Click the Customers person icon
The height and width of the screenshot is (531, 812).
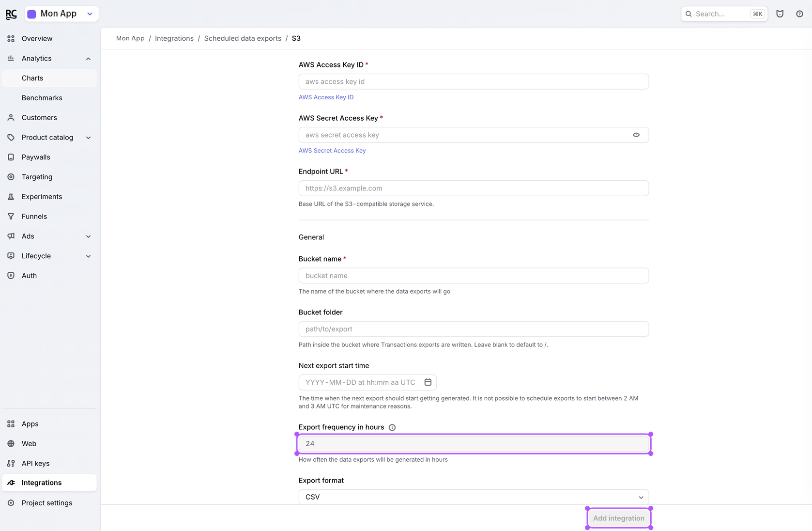click(11, 118)
